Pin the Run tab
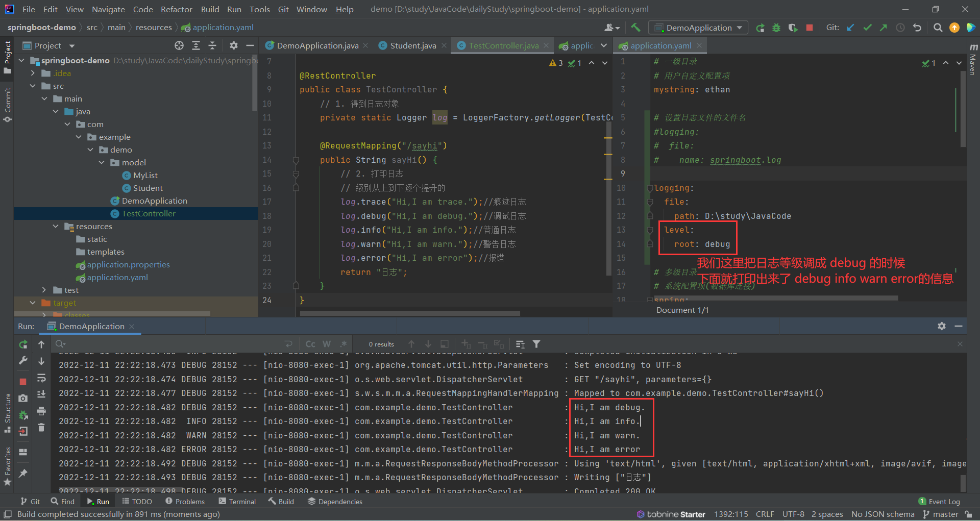This screenshot has width=980, height=521. click(x=23, y=474)
